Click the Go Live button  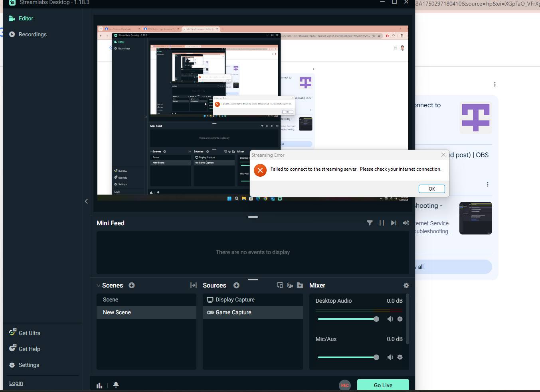pyautogui.click(x=383, y=385)
